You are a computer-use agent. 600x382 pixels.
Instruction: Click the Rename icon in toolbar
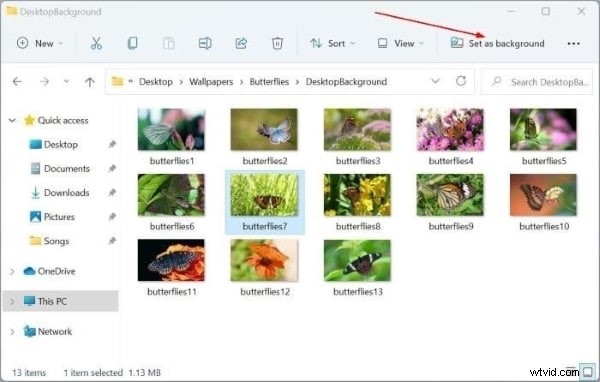click(x=205, y=43)
